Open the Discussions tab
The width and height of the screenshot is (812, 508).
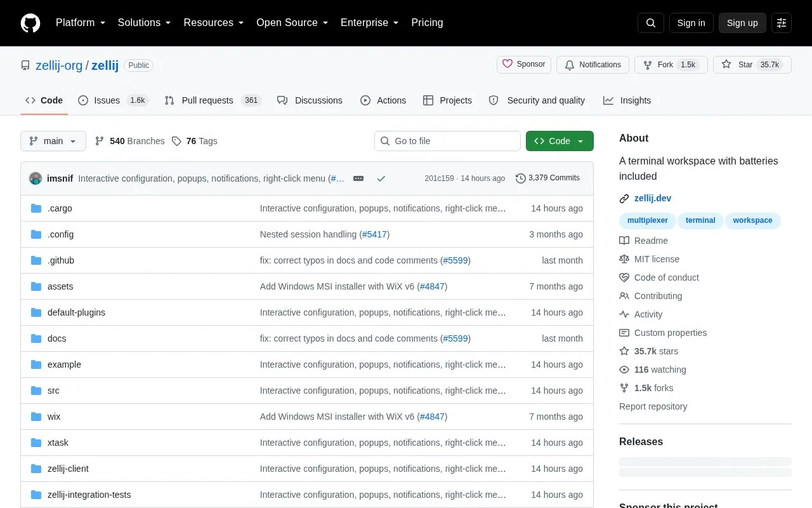tap(310, 100)
